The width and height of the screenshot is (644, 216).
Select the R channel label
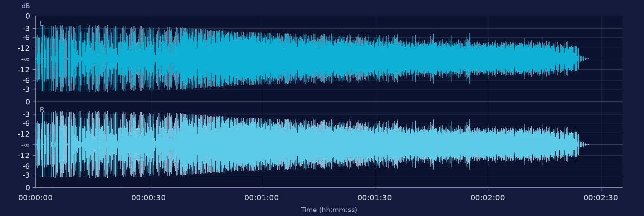(42, 109)
